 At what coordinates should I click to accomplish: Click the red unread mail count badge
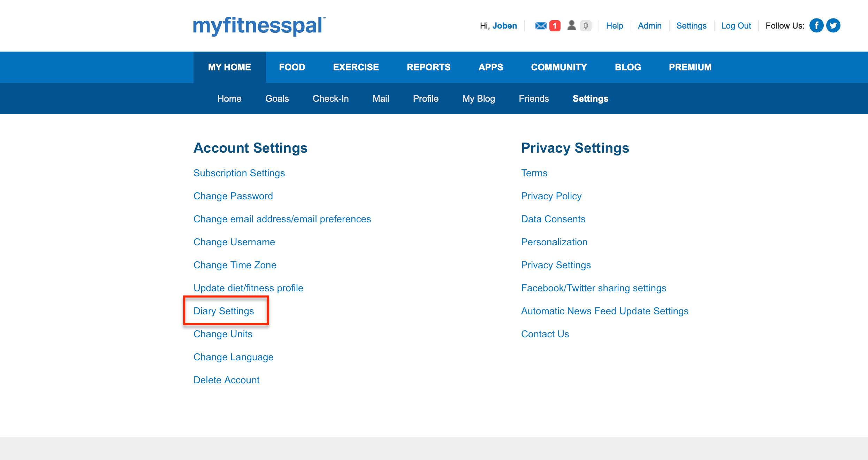coord(555,26)
